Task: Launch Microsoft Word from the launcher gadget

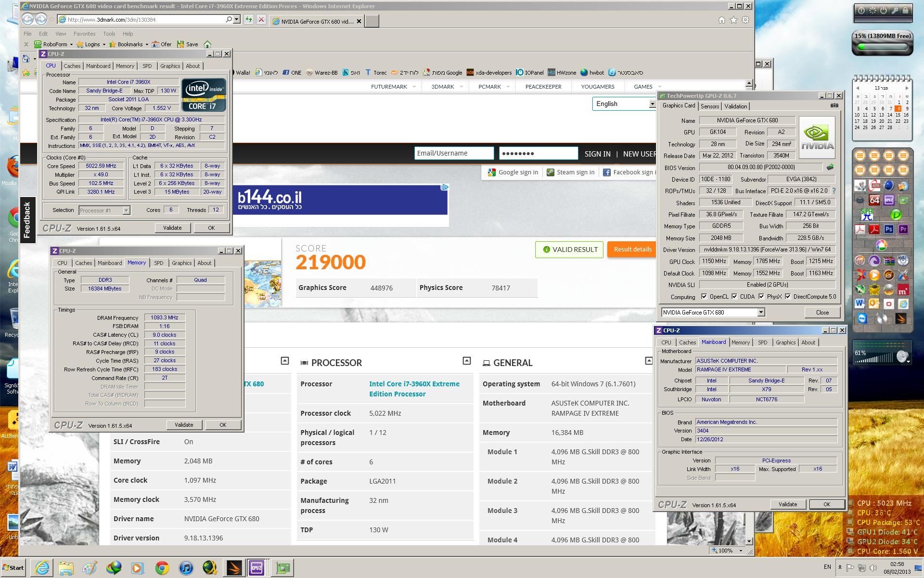Action: (860, 303)
